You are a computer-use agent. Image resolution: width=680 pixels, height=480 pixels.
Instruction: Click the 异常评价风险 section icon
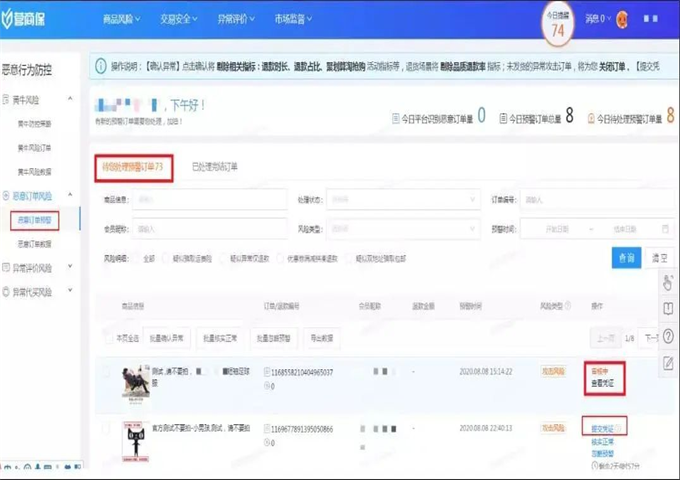(6, 268)
